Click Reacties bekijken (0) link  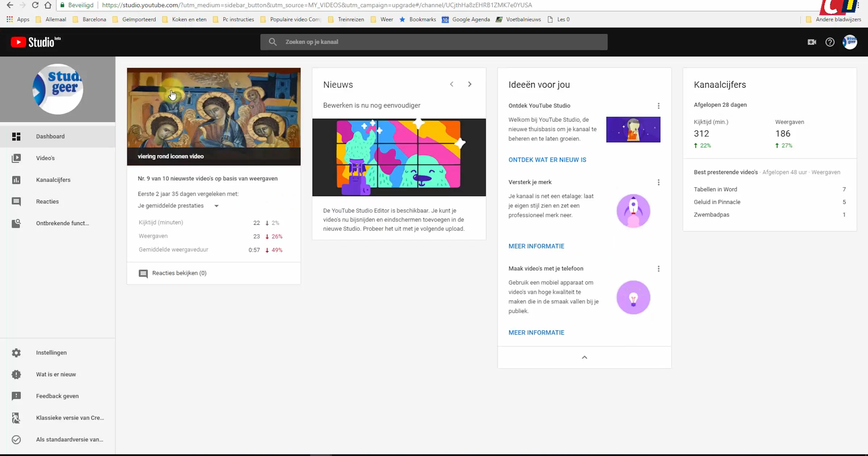[179, 273]
